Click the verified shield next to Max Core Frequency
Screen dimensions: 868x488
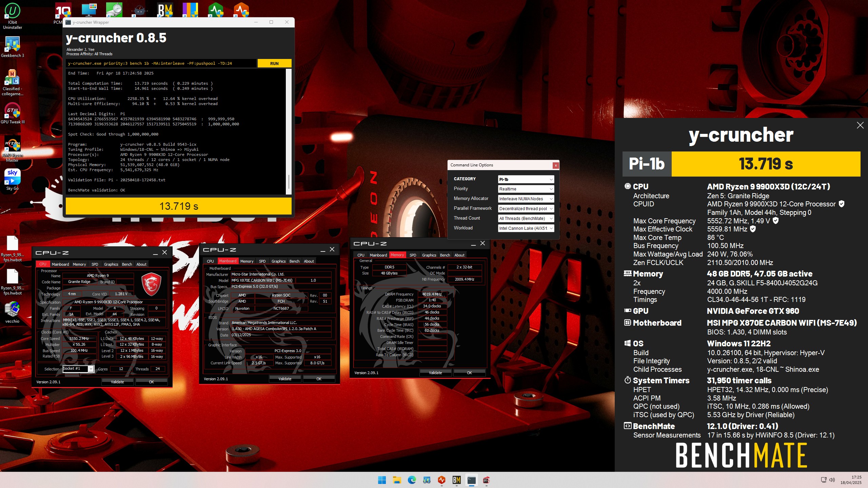776,221
